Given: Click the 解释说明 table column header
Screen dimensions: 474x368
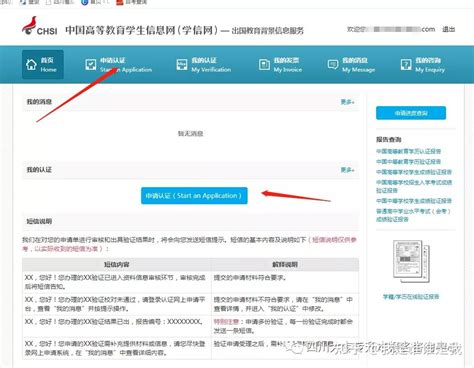Looking at the screenshot, I should coord(285,264).
